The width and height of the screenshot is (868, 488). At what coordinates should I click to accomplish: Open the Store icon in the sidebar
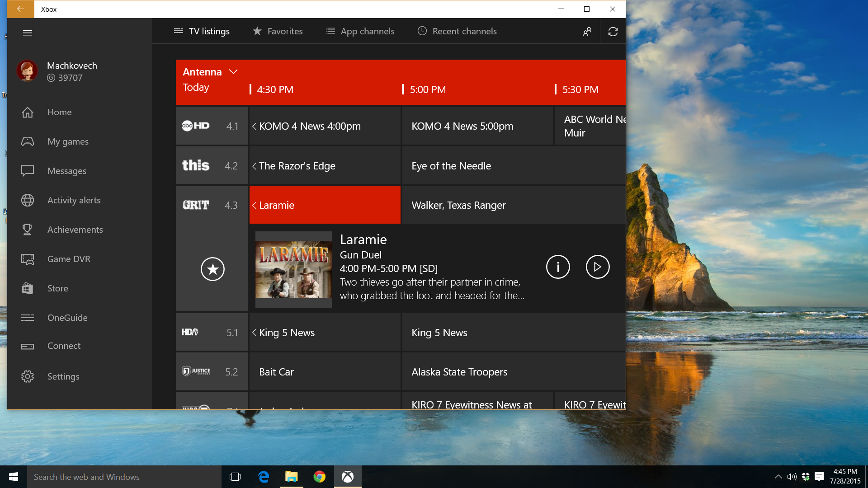click(28, 288)
